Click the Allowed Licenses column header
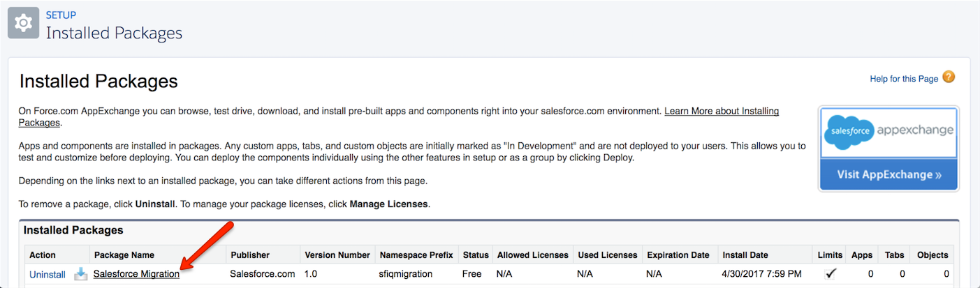Image resolution: width=980 pixels, height=288 pixels. coord(532,255)
